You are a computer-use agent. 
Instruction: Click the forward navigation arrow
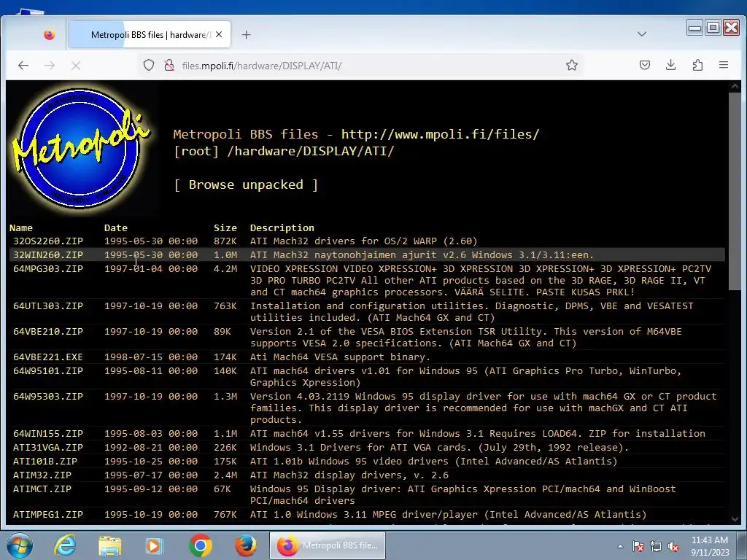[x=50, y=65]
